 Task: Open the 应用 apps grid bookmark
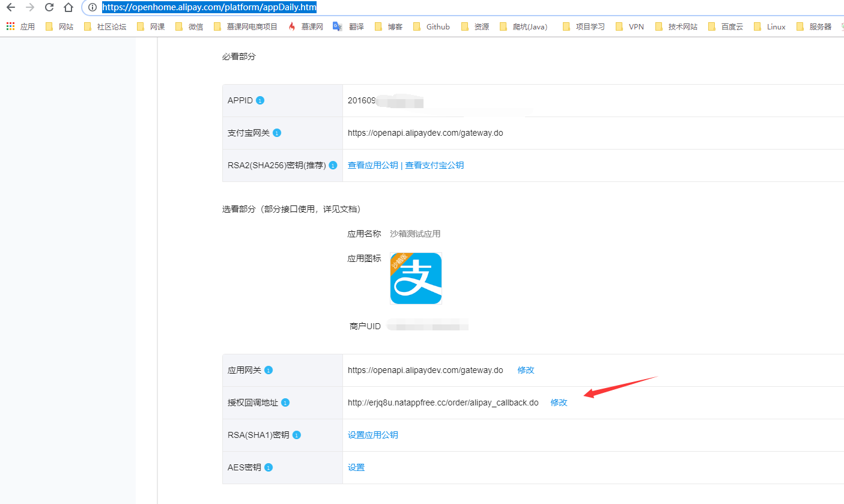(20, 26)
